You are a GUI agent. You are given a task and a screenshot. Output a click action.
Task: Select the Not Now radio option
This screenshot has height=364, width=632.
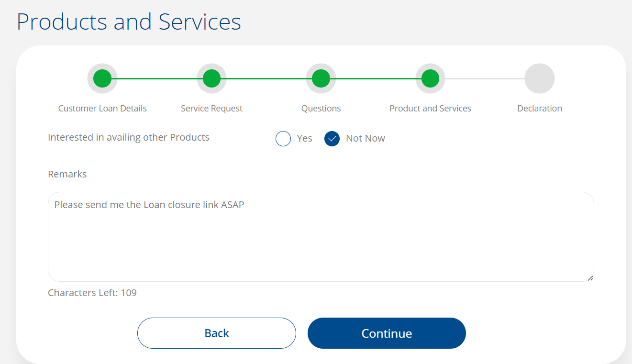pyautogui.click(x=332, y=139)
